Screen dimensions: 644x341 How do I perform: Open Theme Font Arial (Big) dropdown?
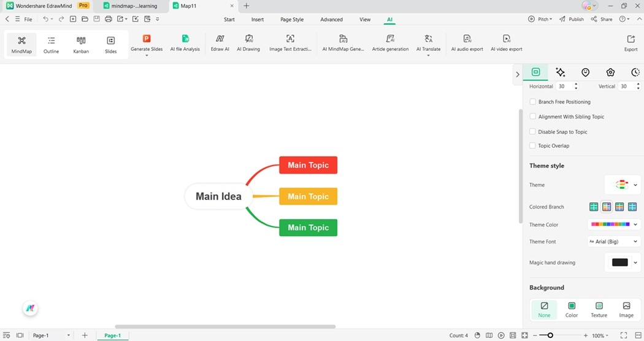pos(614,242)
